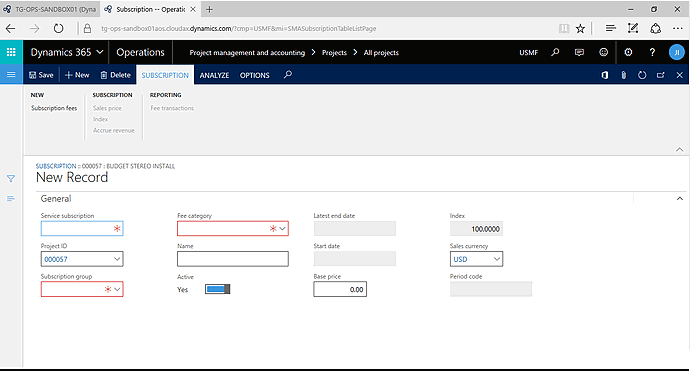690x371 pixels.
Task: Open the feedback smiley icon
Action: (x=604, y=52)
